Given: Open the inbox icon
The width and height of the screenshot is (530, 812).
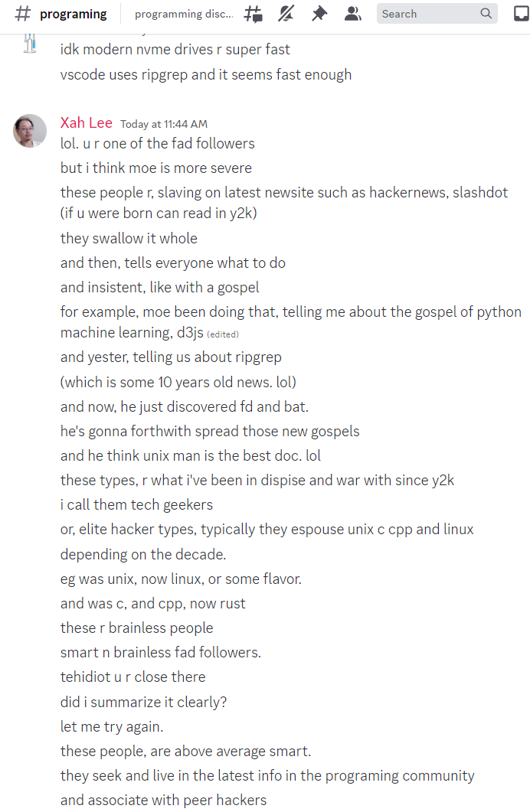Looking at the screenshot, I should 522,14.
